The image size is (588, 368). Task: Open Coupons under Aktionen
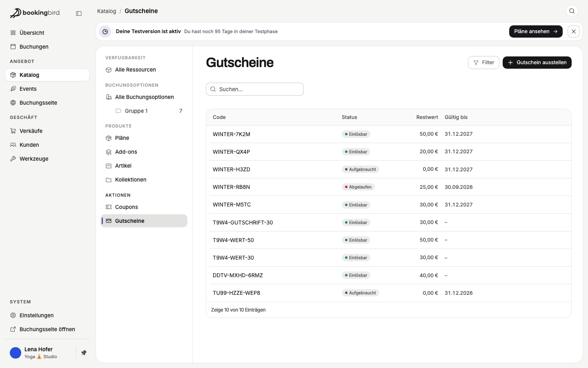(x=144, y=207)
